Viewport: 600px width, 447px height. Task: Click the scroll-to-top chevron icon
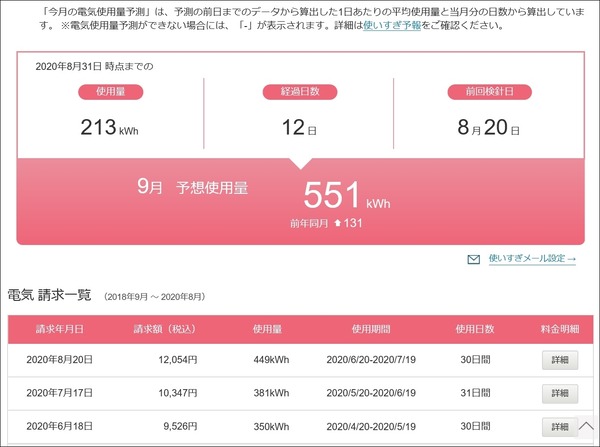[x=586, y=426]
